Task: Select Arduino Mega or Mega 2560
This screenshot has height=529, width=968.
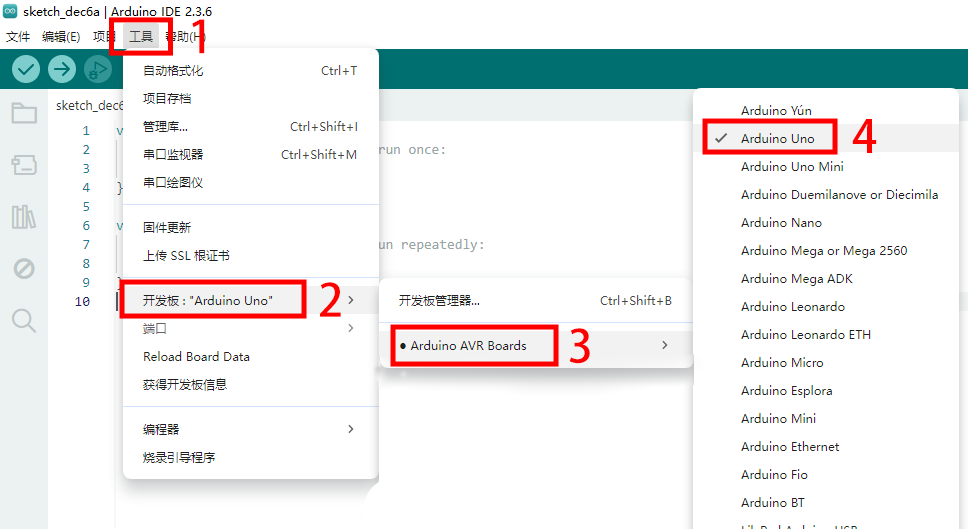Action: [826, 251]
